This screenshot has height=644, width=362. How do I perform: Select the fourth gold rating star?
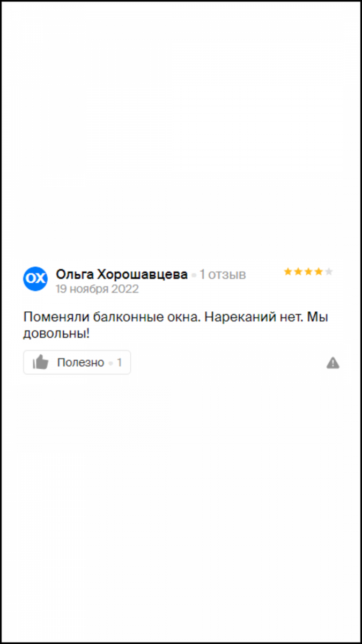coord(319,272)
